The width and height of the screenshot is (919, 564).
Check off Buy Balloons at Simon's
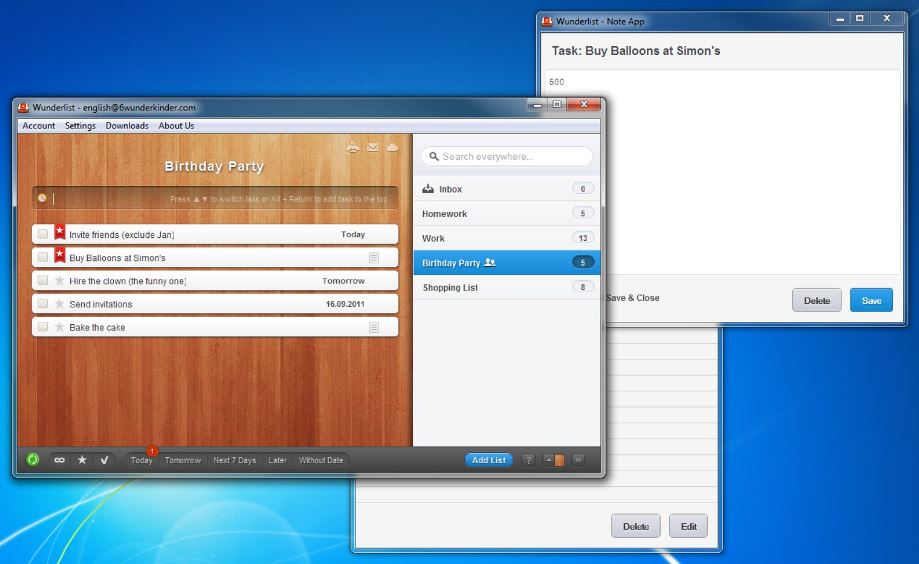point(43,257)
